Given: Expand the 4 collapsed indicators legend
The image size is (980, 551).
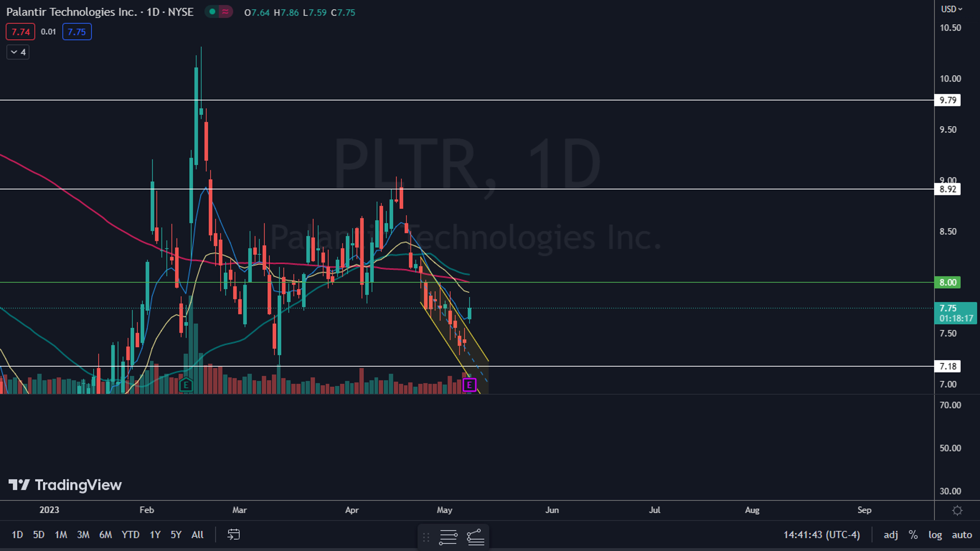Looking at the screenshot, I should coord(18,52).
